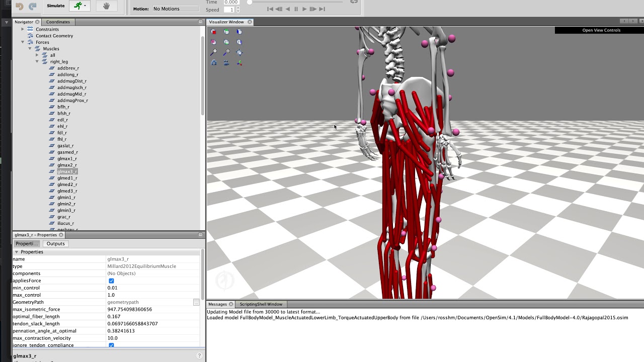
Task: Collapse the Forces tree node
Action: pos(23,42)
